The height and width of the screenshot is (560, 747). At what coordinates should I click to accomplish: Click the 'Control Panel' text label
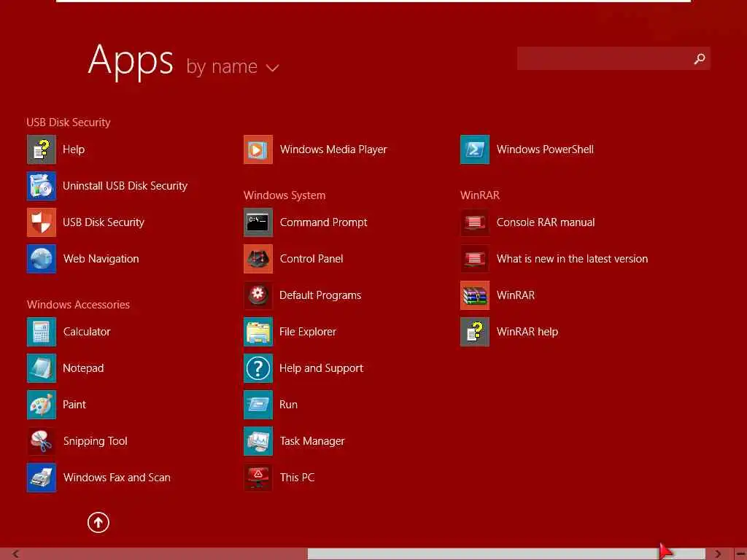(311, 259)
